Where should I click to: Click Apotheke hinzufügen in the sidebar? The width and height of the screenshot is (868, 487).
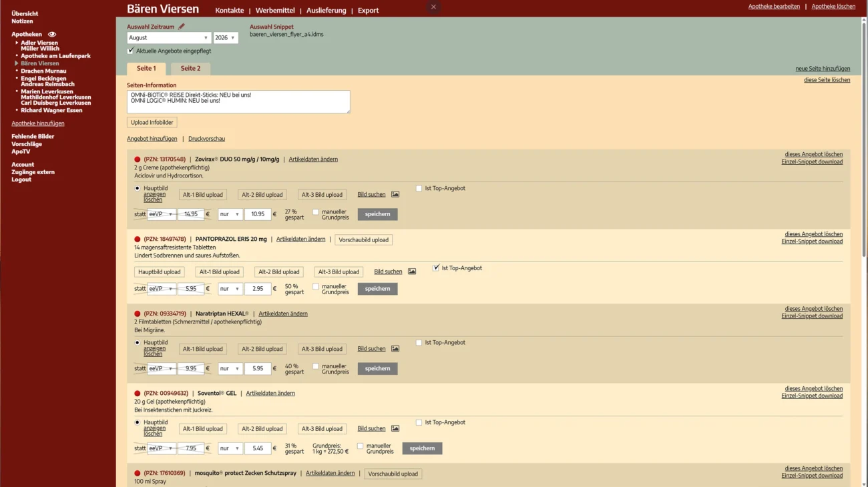(x=38, y=123)
